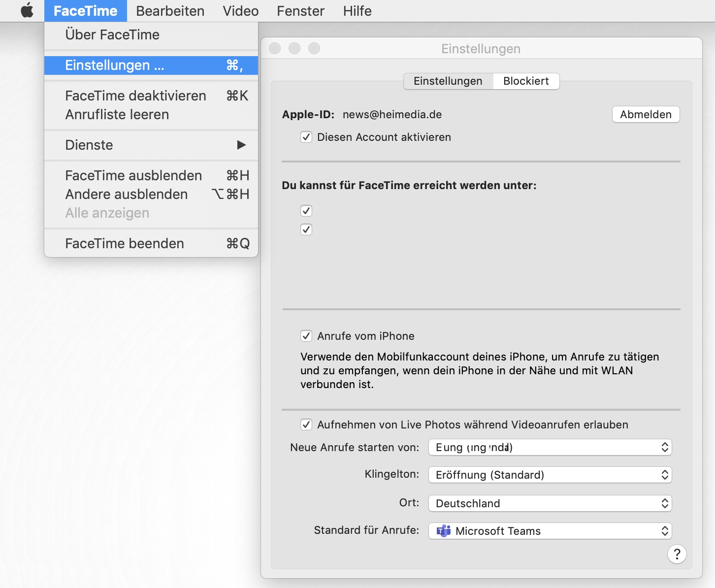Click the Apple-ID email news@heimedia.de
This screenshot has height=588, width=715.
(x=392, y=114)
